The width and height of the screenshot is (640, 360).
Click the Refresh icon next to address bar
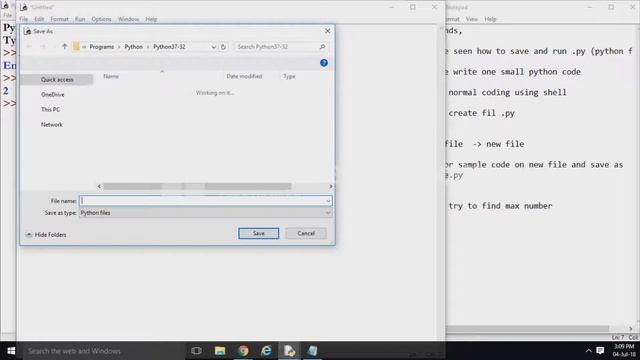(x=223, y=47)
